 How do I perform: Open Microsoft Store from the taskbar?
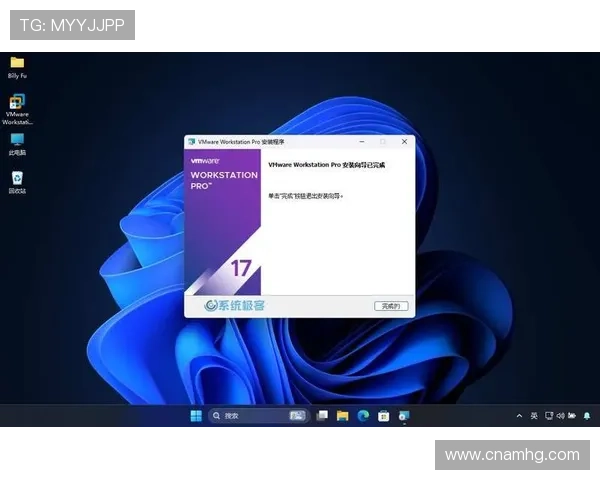383,415
